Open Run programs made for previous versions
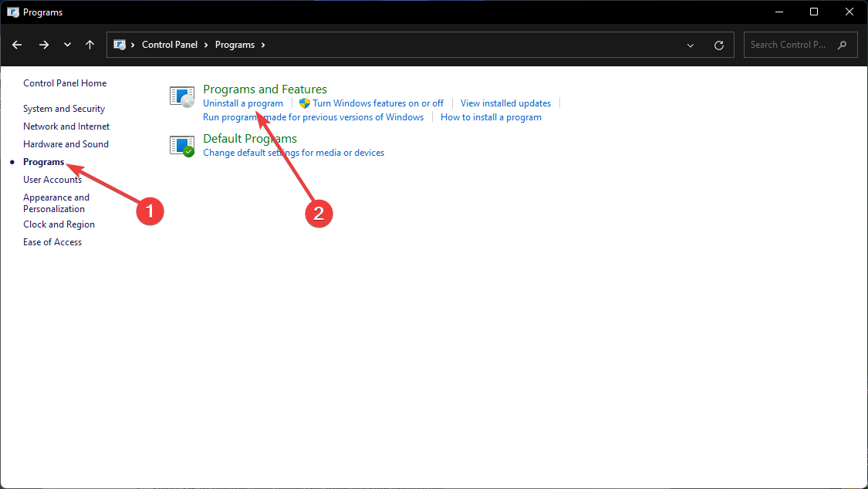The image size is (868, 489). [313, 117]
